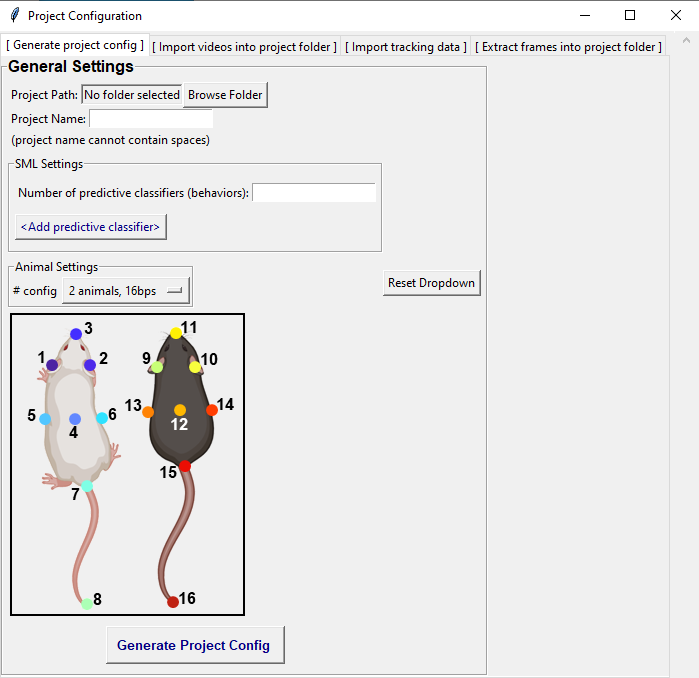Image resolution: width=699 pixels, height=678 pixels.
Task: Click the white mouse tail tip marker 8
Action: [87, 604]
